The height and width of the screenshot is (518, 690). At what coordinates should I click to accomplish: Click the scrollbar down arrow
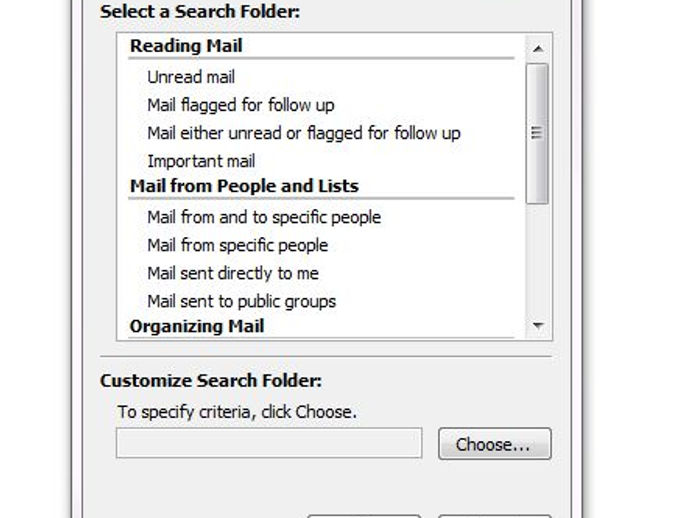537,326
